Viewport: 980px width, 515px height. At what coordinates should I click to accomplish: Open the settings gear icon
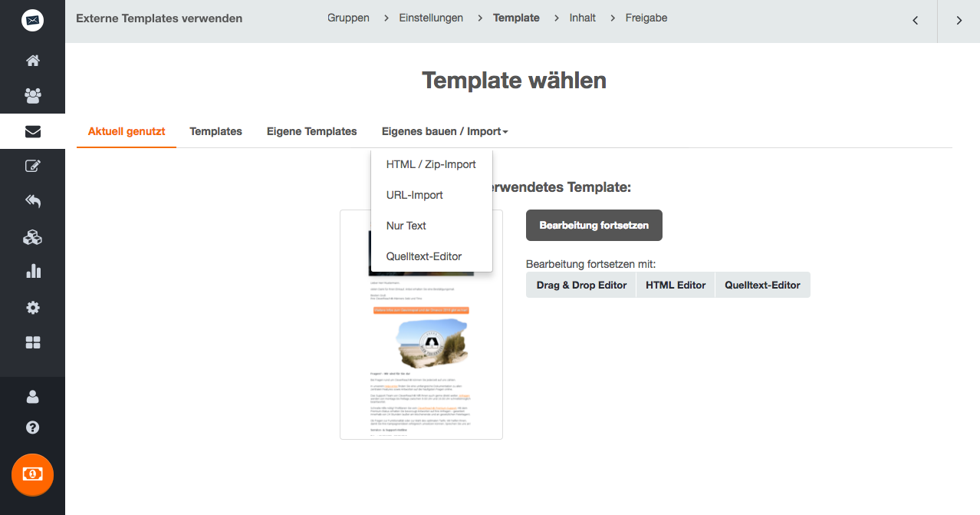click(x=32, y=308)
